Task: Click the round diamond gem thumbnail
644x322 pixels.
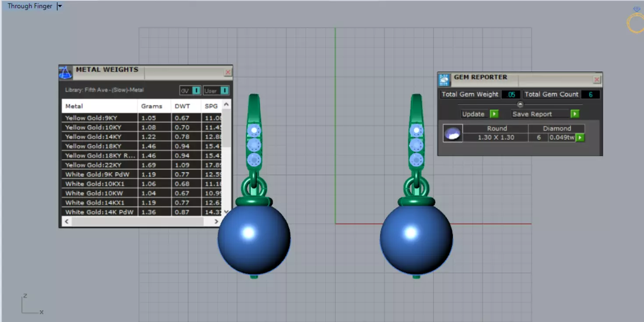Action: click(x=453, y=133)
